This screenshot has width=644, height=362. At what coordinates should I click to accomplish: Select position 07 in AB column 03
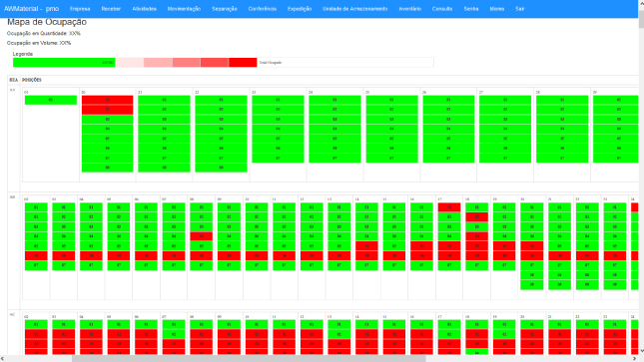(x=63, y=265)
